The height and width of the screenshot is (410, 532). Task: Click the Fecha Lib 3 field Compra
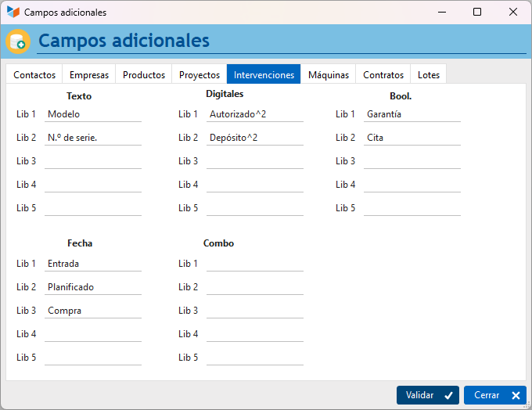point(93,311)
